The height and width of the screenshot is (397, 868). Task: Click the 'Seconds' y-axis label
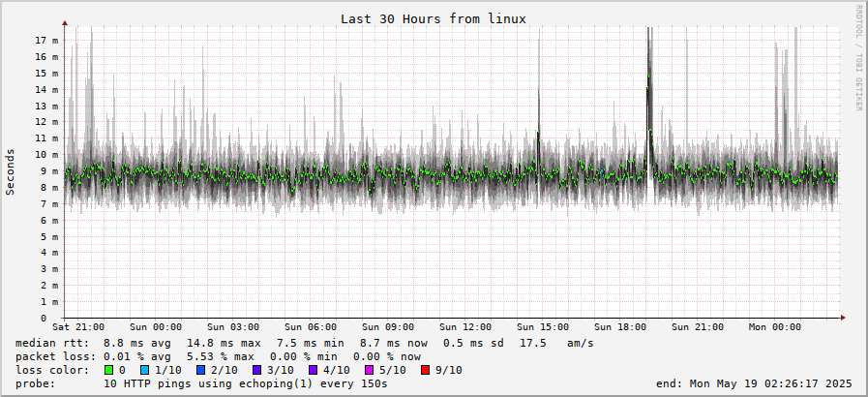click(x=10, y=171)
